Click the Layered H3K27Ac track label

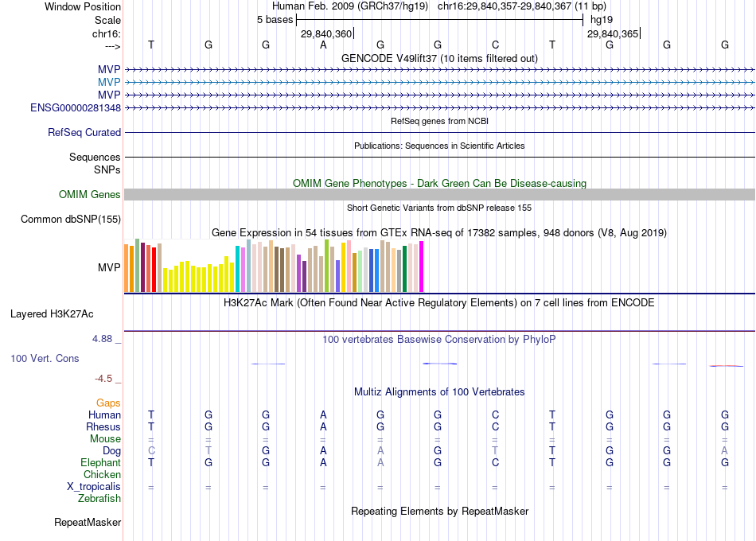coord(52,314)
